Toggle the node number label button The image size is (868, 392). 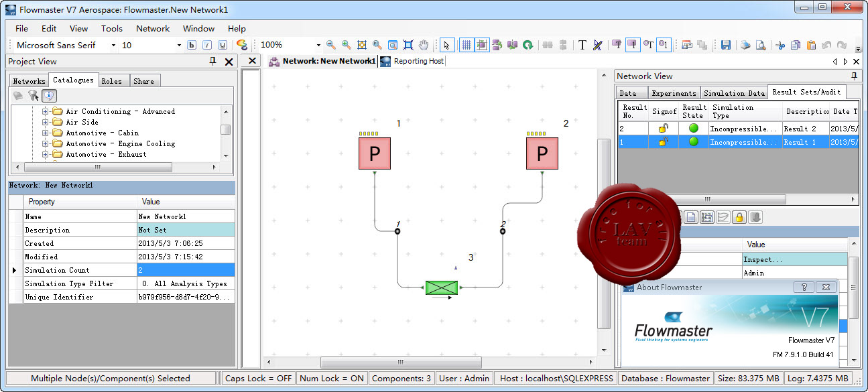664,45
